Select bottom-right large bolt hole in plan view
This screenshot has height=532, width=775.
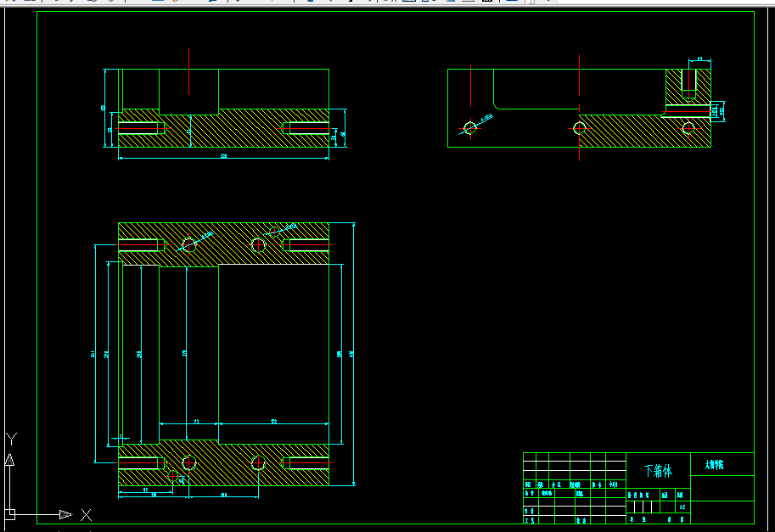click(258, 462)
